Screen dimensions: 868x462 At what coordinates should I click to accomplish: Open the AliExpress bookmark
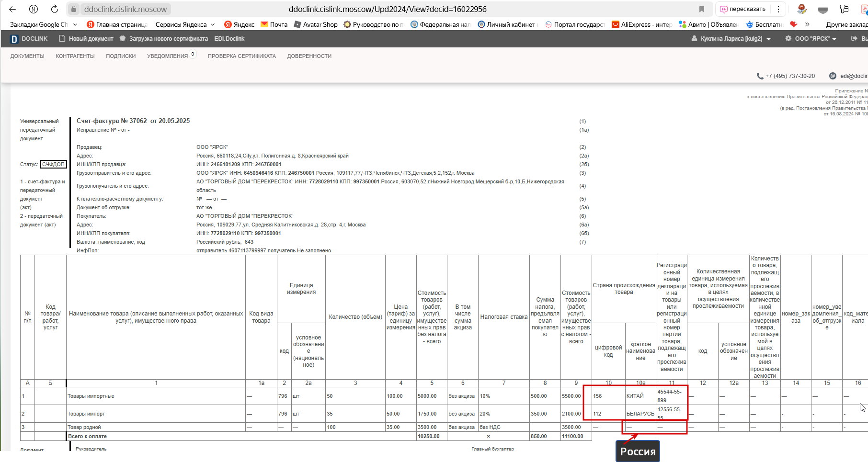coord(642,24)
